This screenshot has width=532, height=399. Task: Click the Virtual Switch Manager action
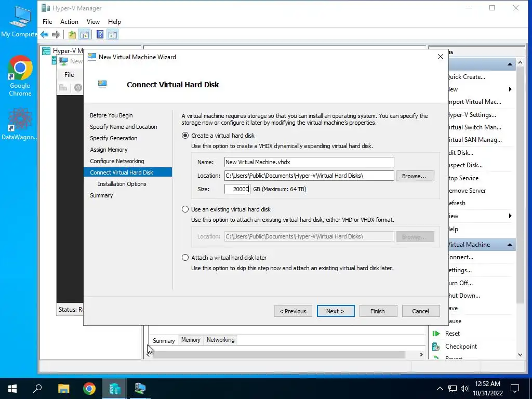click(474, 127)
